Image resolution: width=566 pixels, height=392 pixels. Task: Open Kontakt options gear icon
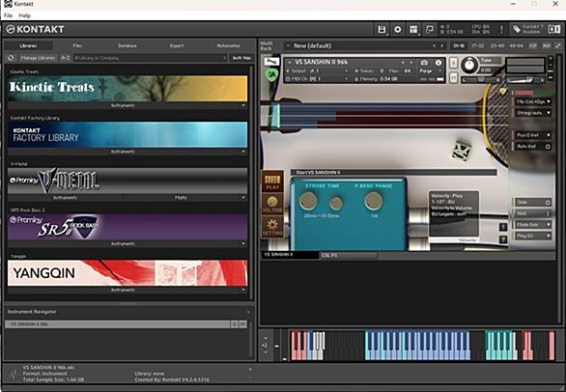[x=397, y=30]
